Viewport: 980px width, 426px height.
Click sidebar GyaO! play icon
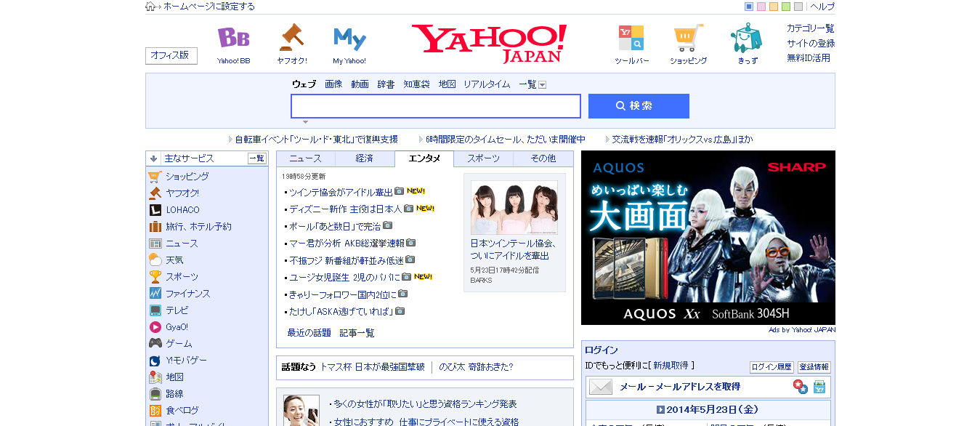(x=155, y=326)
